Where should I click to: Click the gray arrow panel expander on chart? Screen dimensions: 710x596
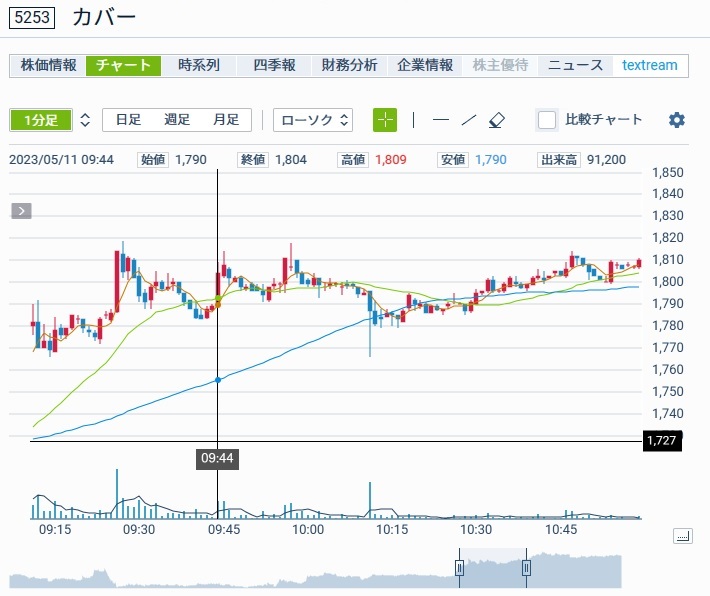point(22,210)
